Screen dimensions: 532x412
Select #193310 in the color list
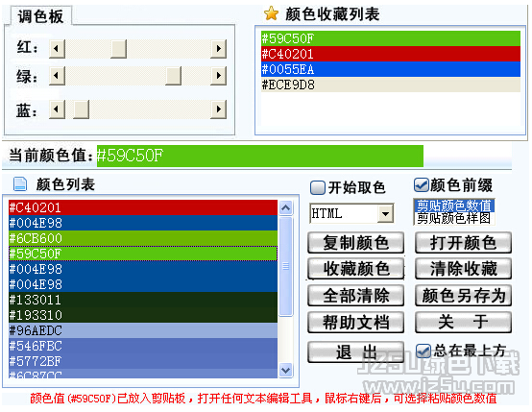143,315
